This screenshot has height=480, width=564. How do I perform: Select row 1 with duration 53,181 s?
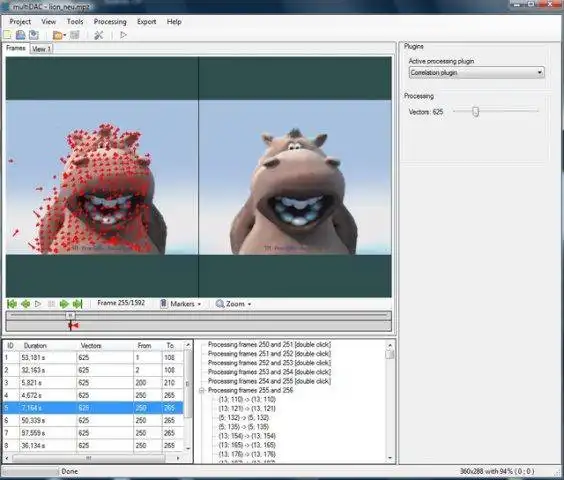coord(93,358)
